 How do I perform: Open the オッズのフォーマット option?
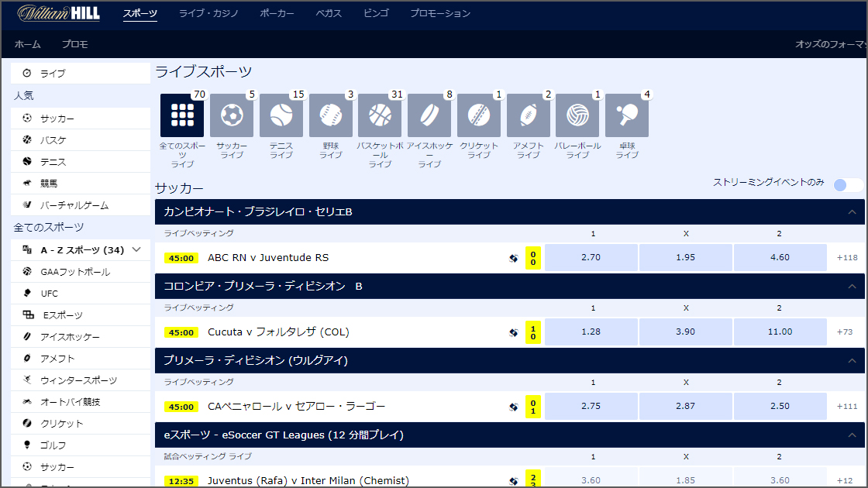[x=831, y=44]
